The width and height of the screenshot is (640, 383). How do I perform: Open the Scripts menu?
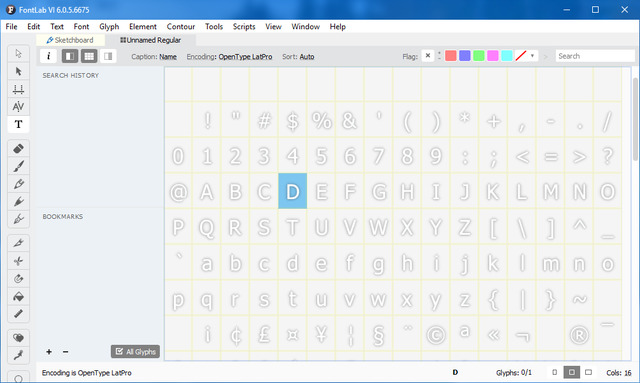point(244,27)
